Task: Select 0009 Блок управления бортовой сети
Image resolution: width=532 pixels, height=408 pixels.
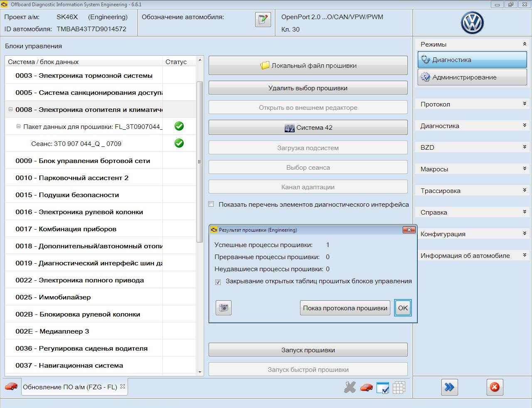Action: 100,161
